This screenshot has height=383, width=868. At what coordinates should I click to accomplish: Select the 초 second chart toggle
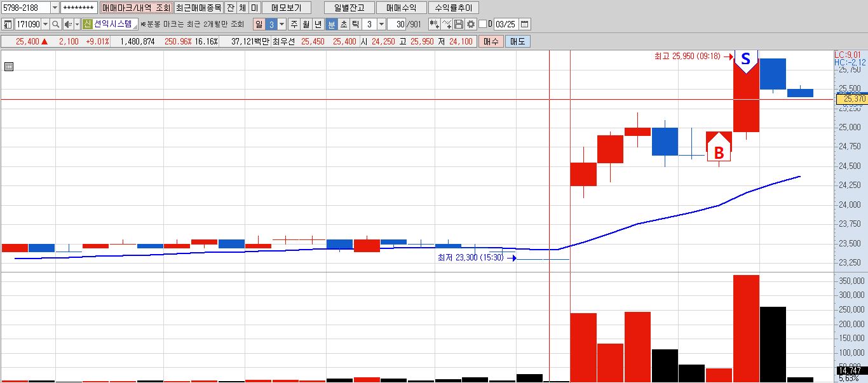[343, 24]
